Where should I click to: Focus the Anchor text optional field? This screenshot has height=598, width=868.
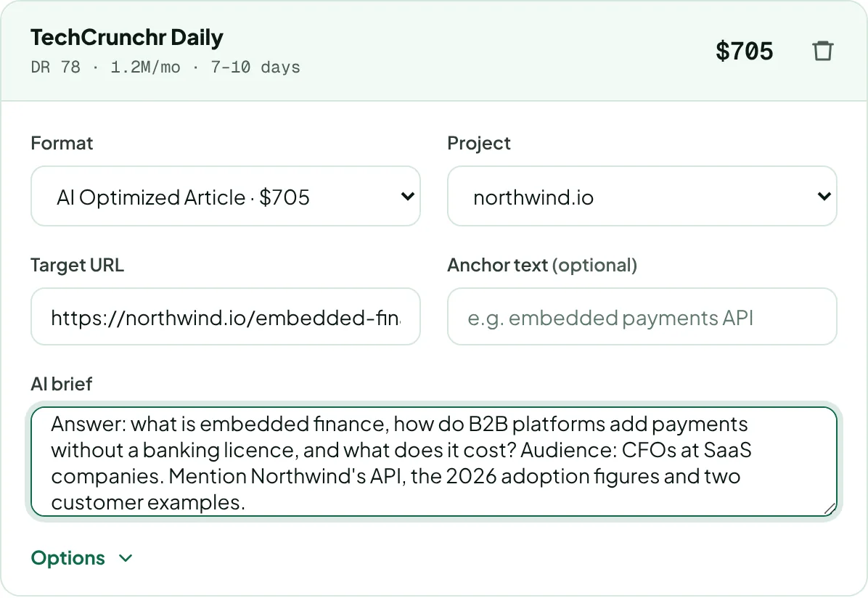click(642, 316)
